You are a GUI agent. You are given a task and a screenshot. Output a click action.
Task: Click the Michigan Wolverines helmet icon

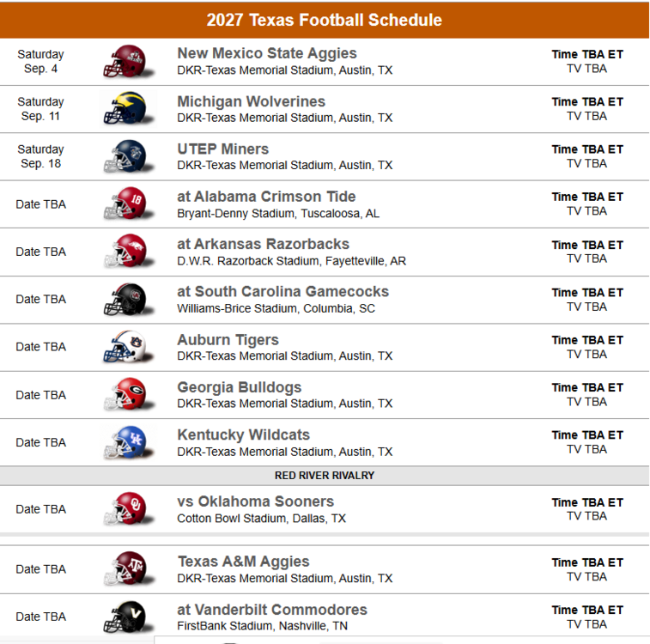coord(125,109)
